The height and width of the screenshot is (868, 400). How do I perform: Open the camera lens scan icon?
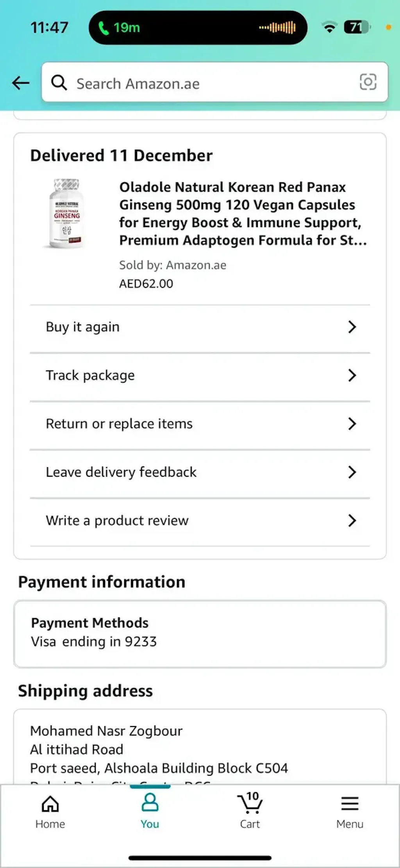368,82
